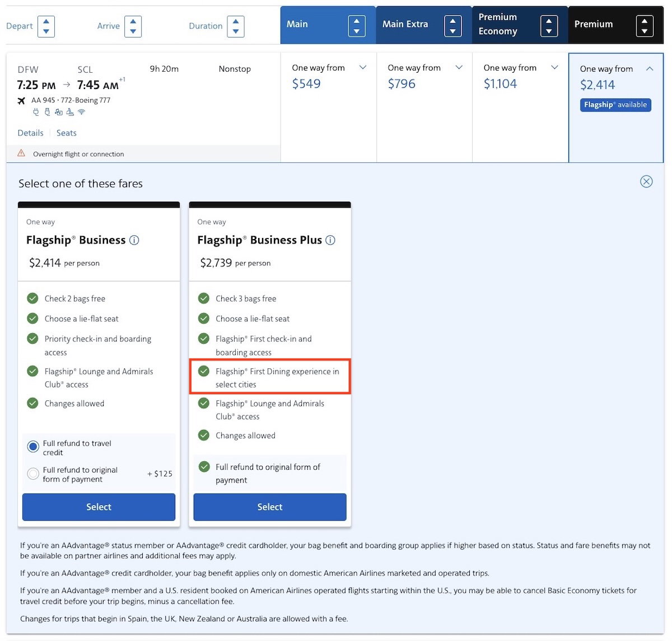This screenshot has height=641, width=672.
Task: Select the Flagship Business fare
Action: pos(99,507)
